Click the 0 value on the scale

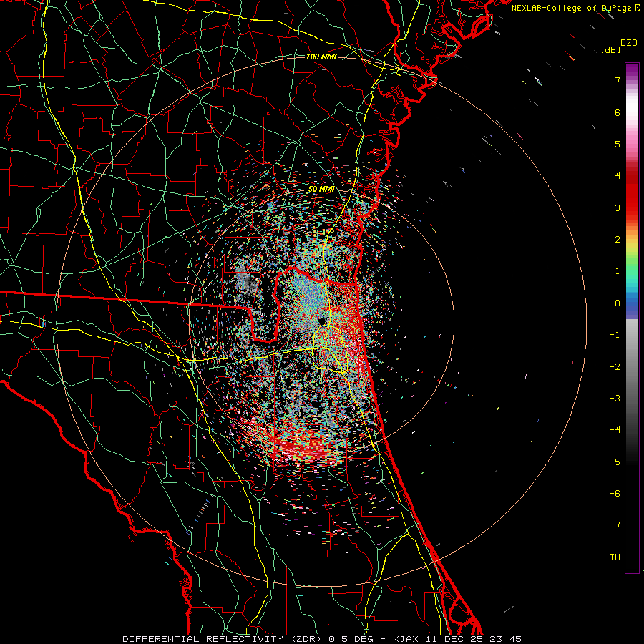[x=618, y=303]
